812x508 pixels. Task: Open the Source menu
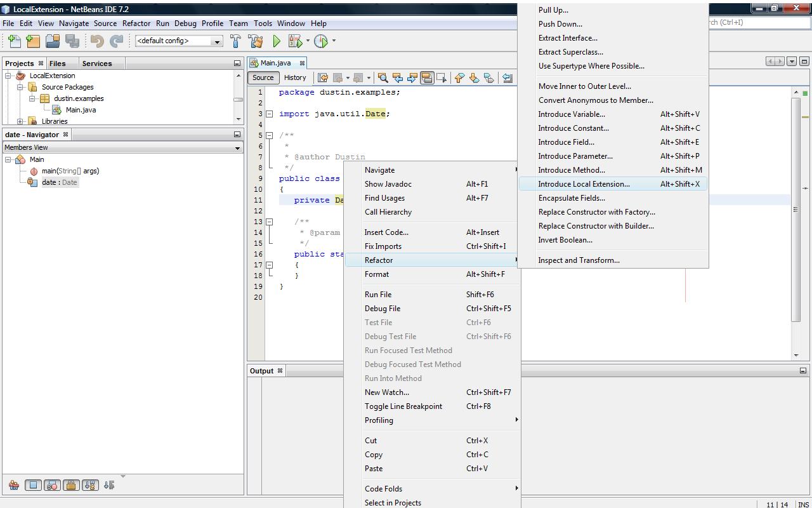coord(105,23)
